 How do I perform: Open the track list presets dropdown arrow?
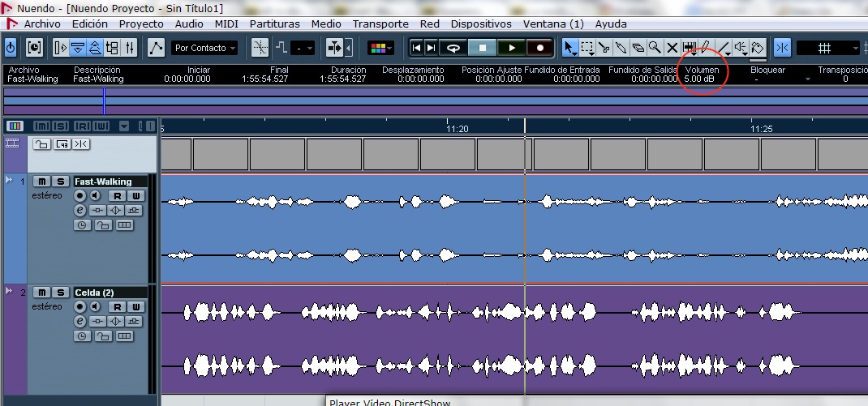(124, 126)
